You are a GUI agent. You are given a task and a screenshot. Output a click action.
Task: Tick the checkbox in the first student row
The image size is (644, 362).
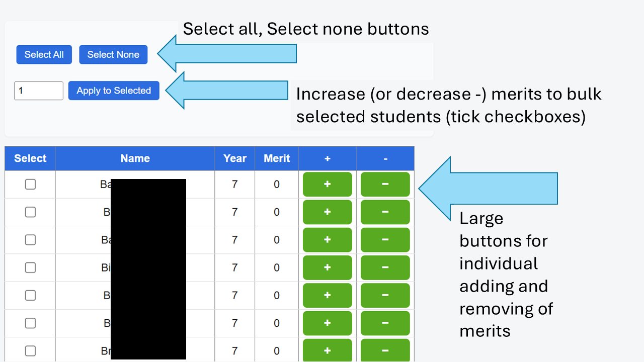30,185
